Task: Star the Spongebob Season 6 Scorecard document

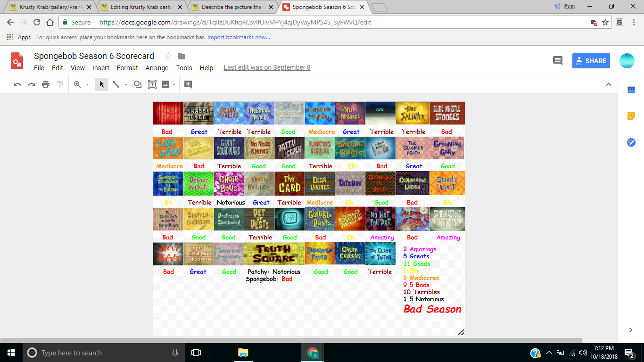Action: tap(168, 56)
